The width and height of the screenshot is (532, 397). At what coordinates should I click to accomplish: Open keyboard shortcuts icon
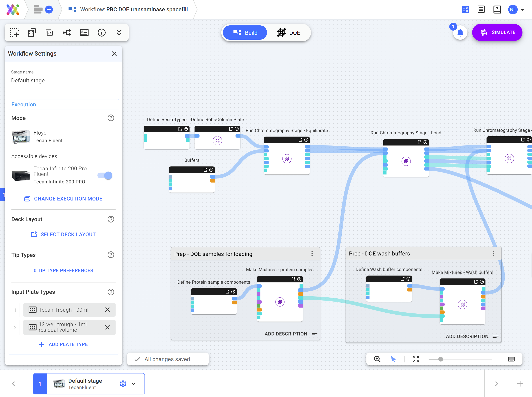tap(511, 359)
